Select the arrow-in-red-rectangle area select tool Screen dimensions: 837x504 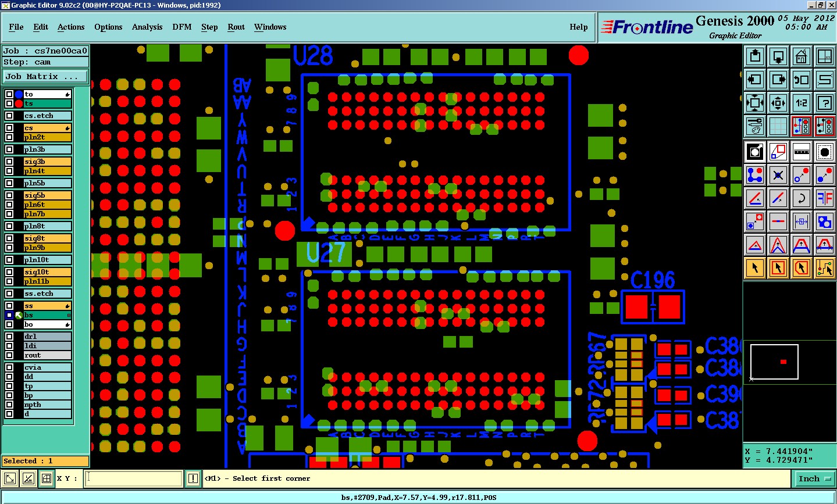click(778, 268)
